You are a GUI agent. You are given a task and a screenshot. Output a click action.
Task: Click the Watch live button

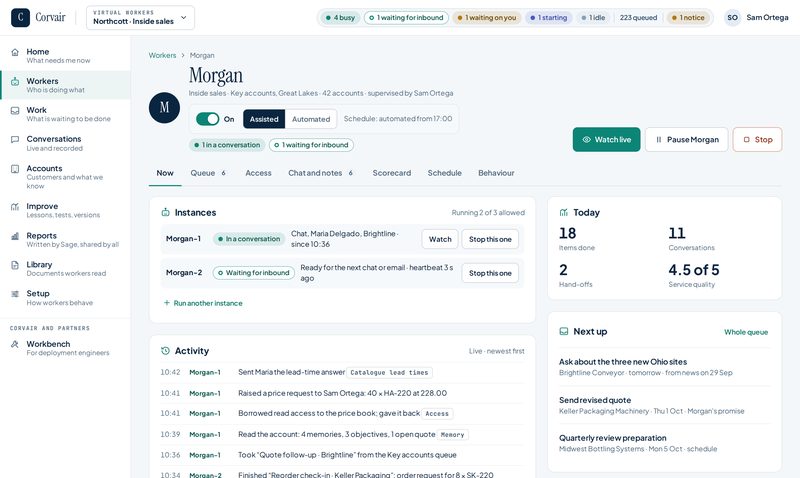(606, 139)
